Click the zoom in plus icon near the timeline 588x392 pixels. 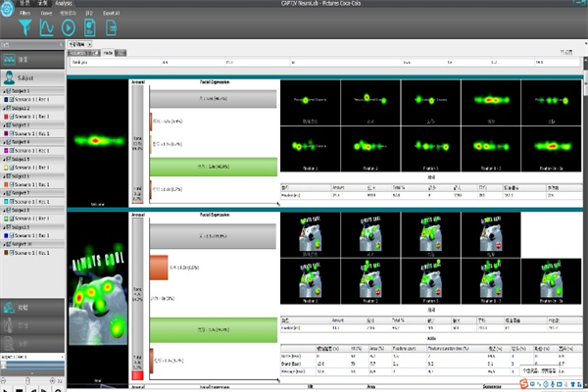click(x=53, y=380)
